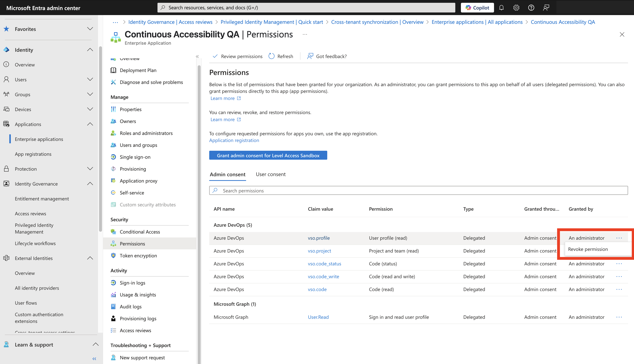Click the vso.profile claim value link
The width and height of the screenshot is (634, 364).
(319, 238)
